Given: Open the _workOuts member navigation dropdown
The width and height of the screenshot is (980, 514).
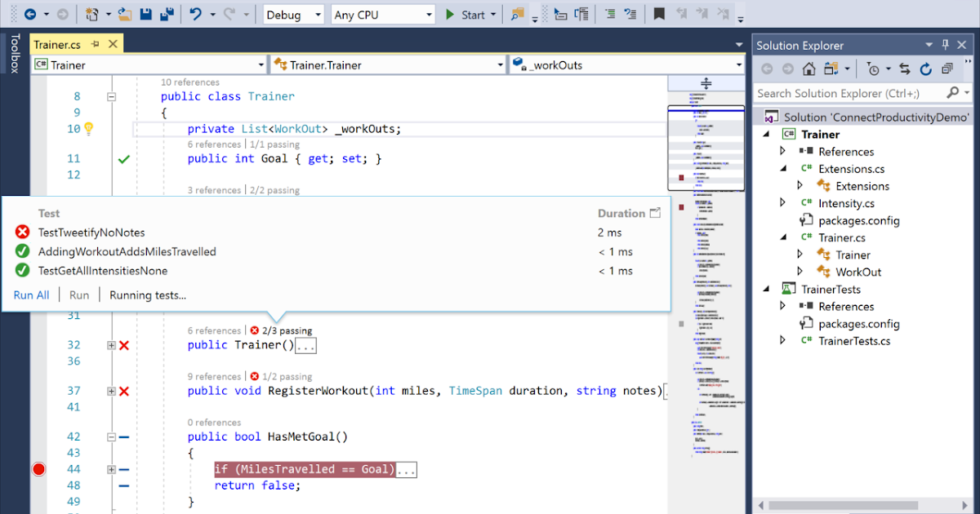Looking at the screenshot, I should coord(626,64).
